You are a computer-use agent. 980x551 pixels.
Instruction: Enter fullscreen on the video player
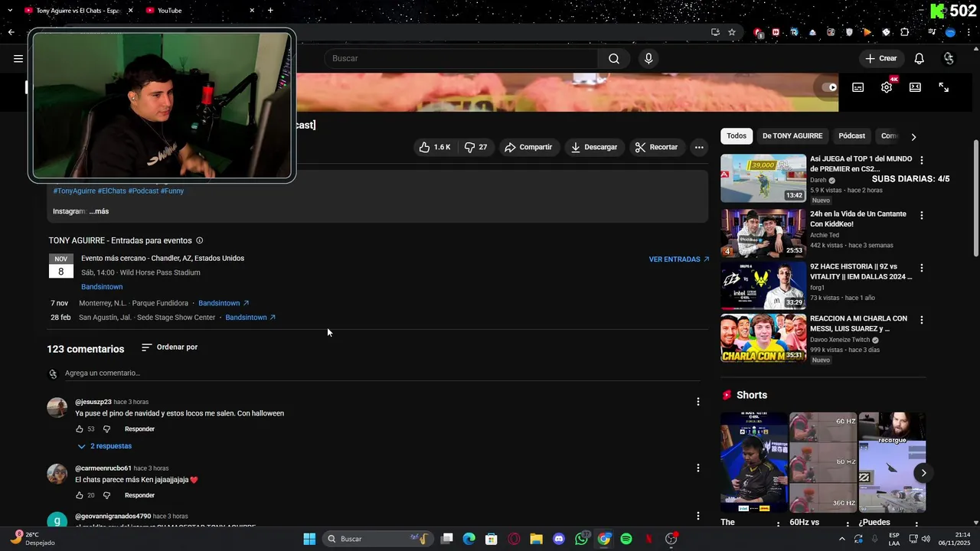943,87
